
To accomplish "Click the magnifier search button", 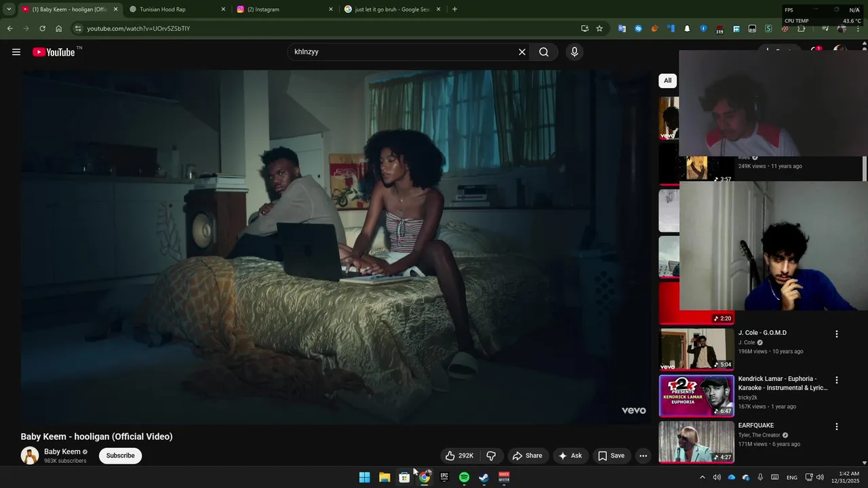I will (x=544, y=52).
